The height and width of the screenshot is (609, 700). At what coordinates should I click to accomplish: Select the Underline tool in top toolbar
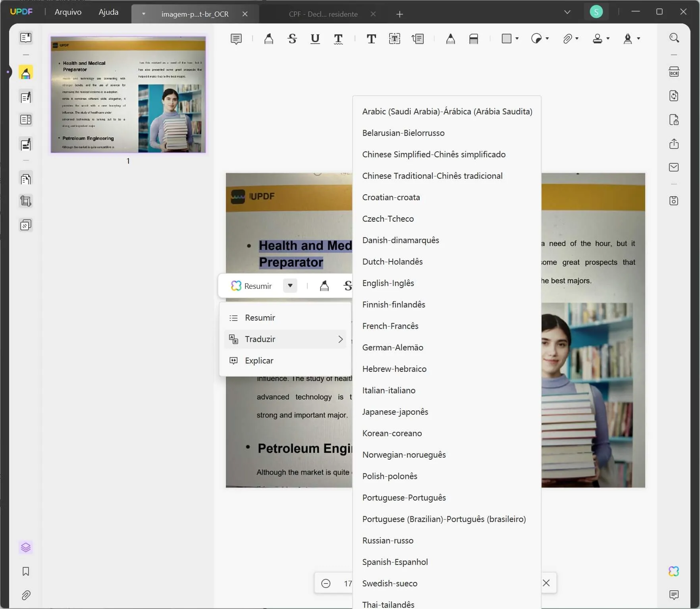(315, 39)
